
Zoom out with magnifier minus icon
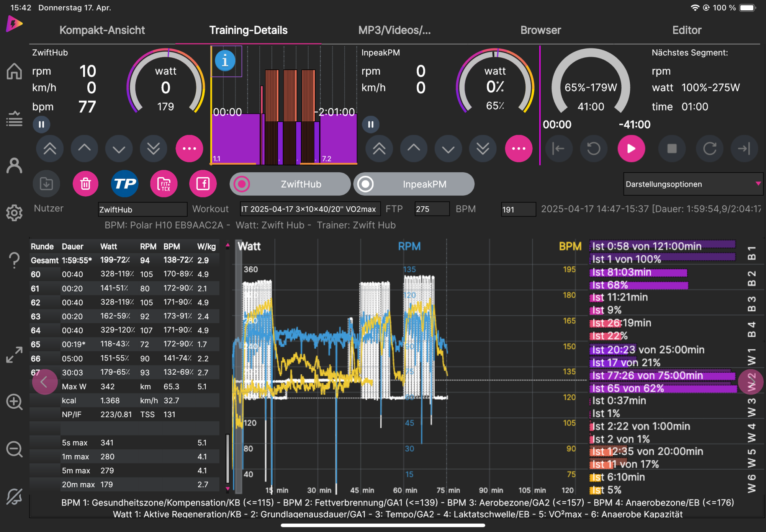pyautogui.click(x=14, y=449)
